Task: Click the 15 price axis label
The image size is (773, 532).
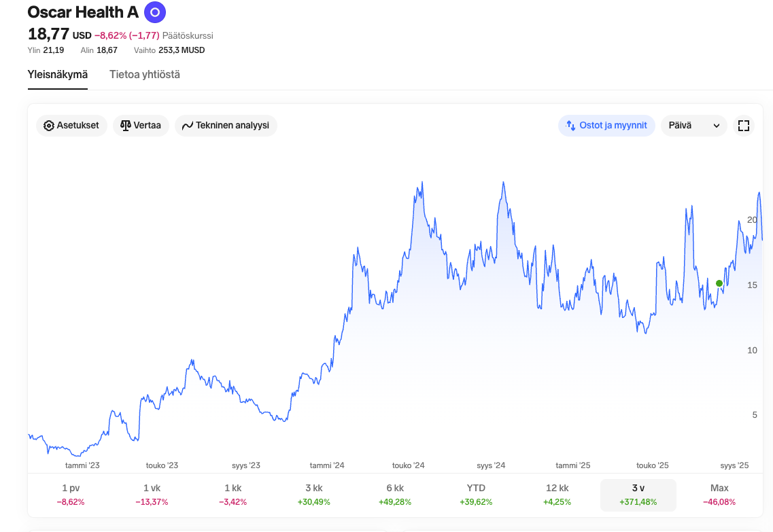Action: [x=752, y=285]
